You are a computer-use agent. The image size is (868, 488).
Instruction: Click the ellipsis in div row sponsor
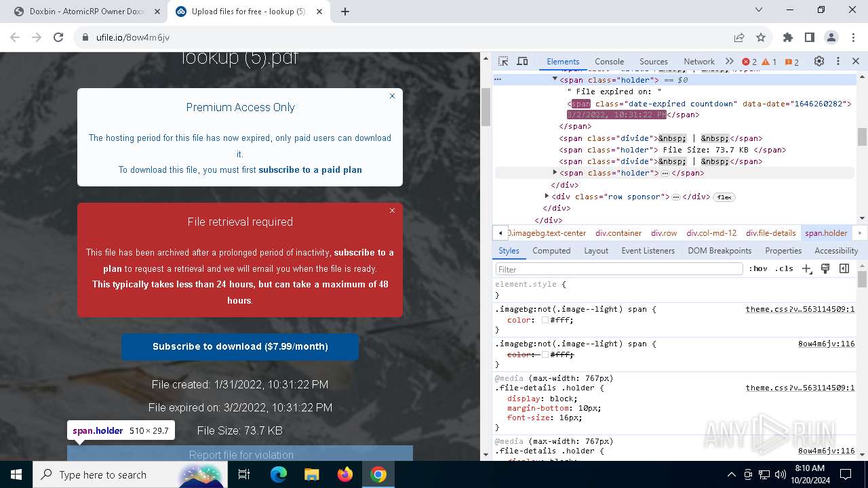676,197
